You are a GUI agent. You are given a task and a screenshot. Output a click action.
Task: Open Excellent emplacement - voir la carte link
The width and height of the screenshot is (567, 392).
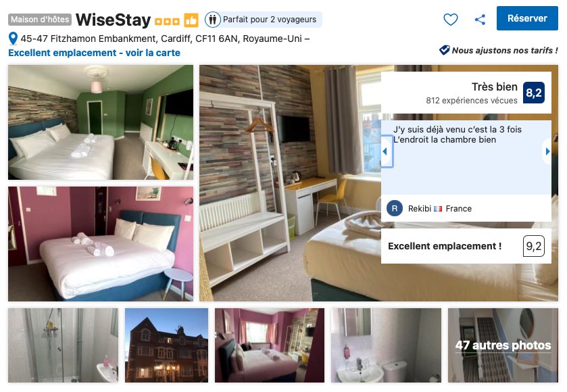[95, 53]
